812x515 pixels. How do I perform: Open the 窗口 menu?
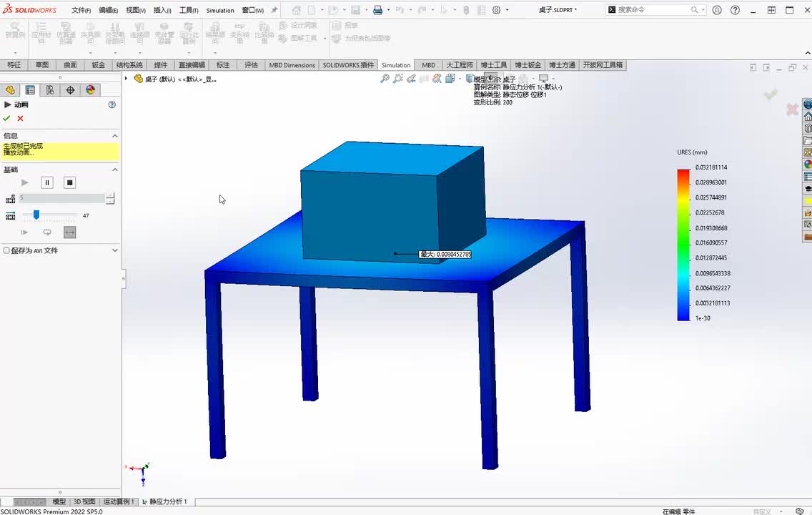click(253, 10)
